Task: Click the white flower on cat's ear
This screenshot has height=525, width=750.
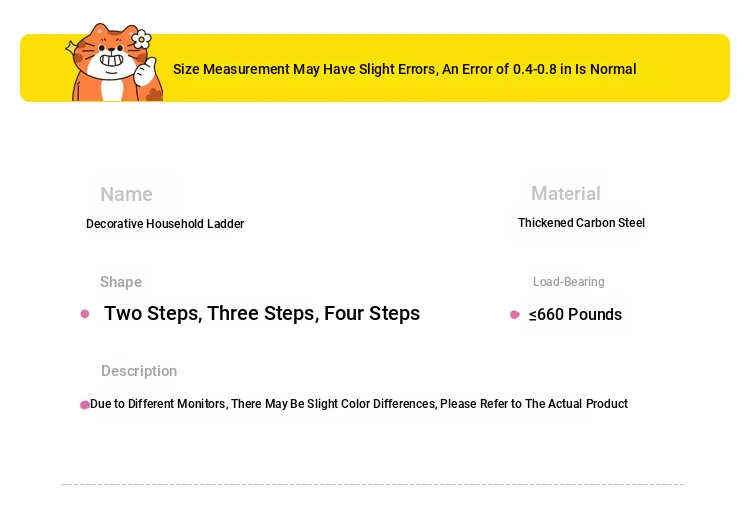Action: pyautogui.click(x=141, y=39)
